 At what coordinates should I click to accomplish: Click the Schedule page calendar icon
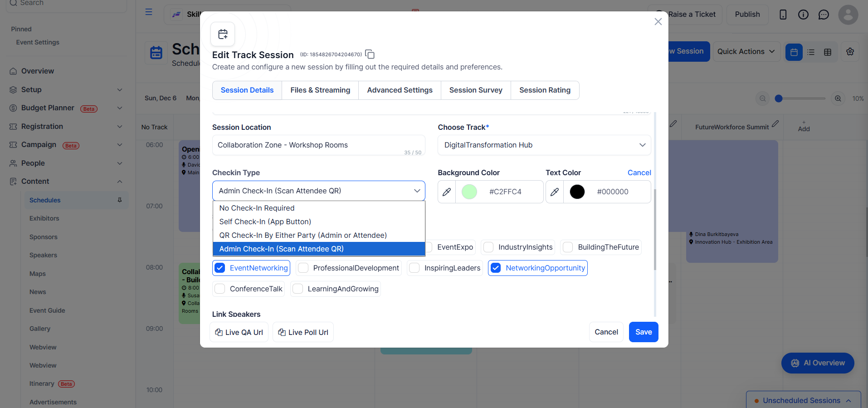tap(156, 53)
